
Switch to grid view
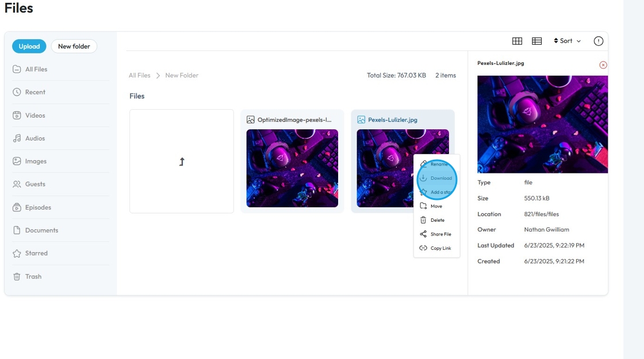point(517,41)
